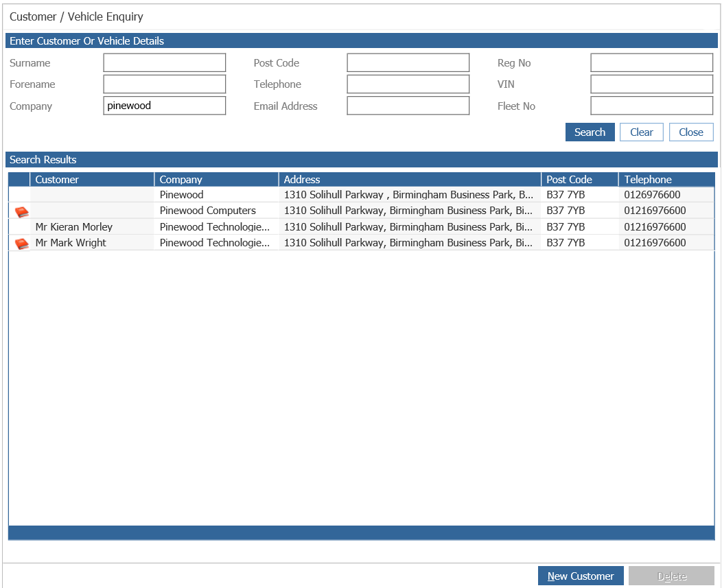Select the Mr Mark Wright customer cell
Image resolution: width=722 pixels, height=588 pixels.
[x=92, y=243]
